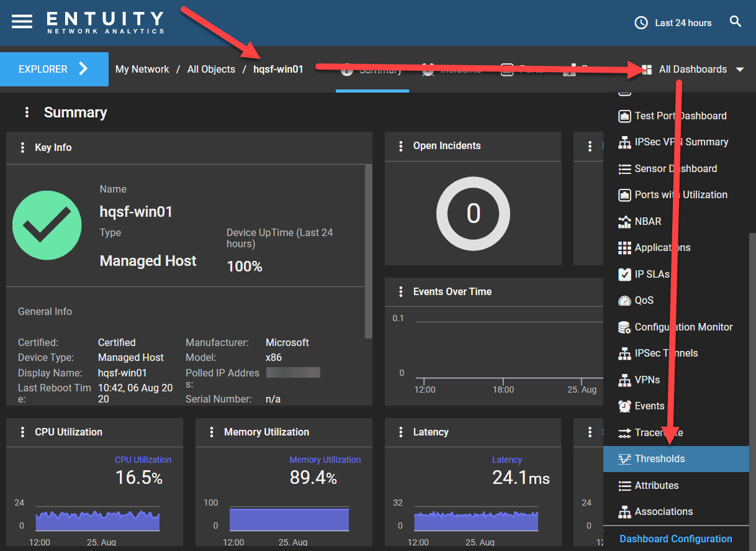Image resolution: width=756 pixels, height=551 pixels.
Task: Select Sensor Dashboard menu entry
Action: [676, 169]
